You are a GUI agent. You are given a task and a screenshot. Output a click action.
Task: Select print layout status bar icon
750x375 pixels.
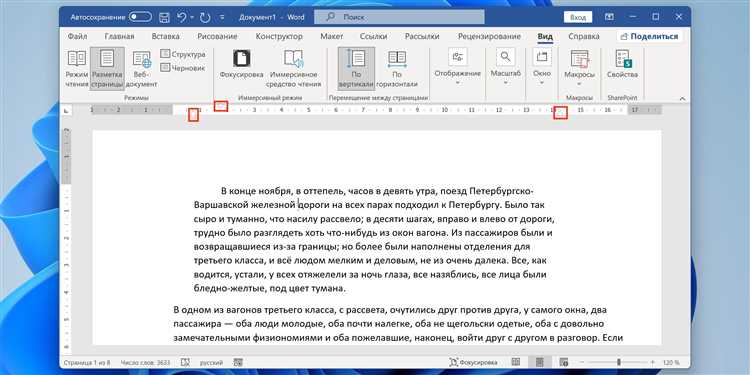[540, 362]
